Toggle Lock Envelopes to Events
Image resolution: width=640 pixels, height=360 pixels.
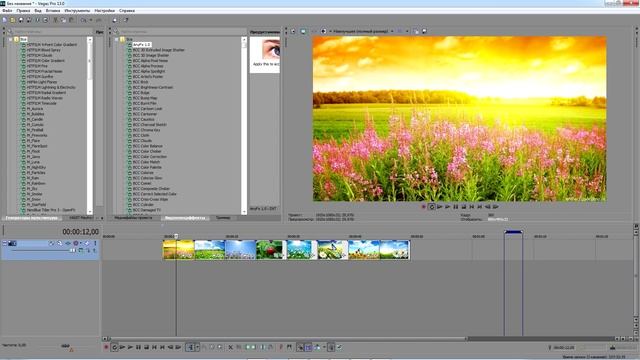[331, 347]
